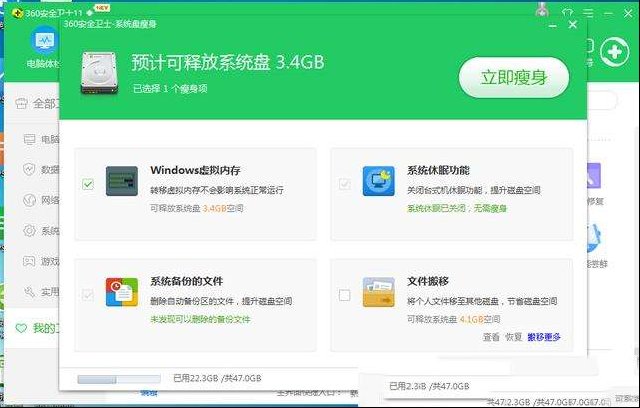Toggle the disabled 系统休眠功能 checkbox
Screen dimensions: 640x408
pyautogui.click(x=344, y=184)
